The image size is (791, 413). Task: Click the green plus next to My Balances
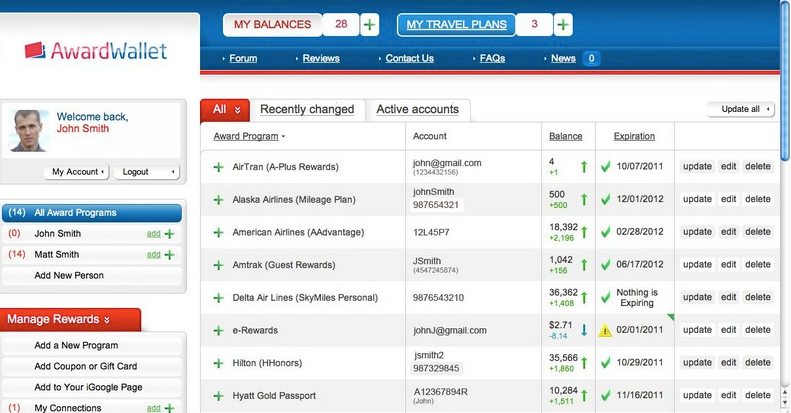[x=370, y=24]
